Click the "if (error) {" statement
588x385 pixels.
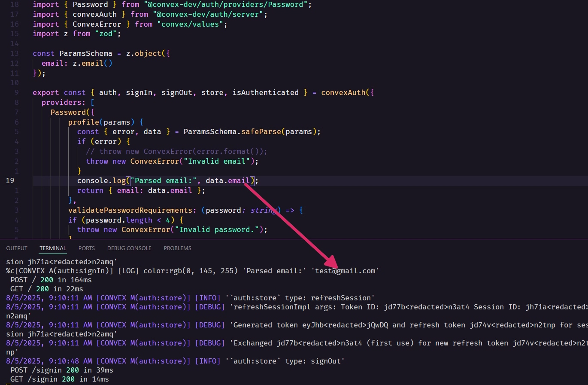click(103, 142)
